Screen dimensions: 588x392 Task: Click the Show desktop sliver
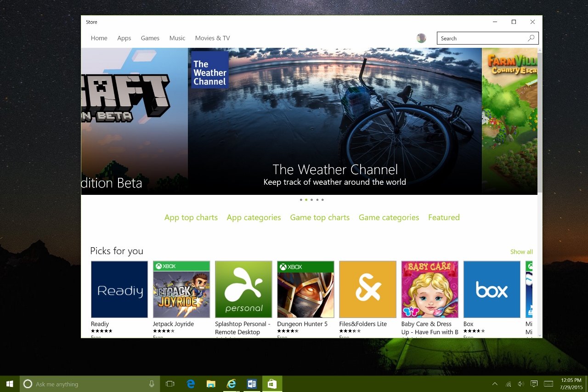point(587,384)
